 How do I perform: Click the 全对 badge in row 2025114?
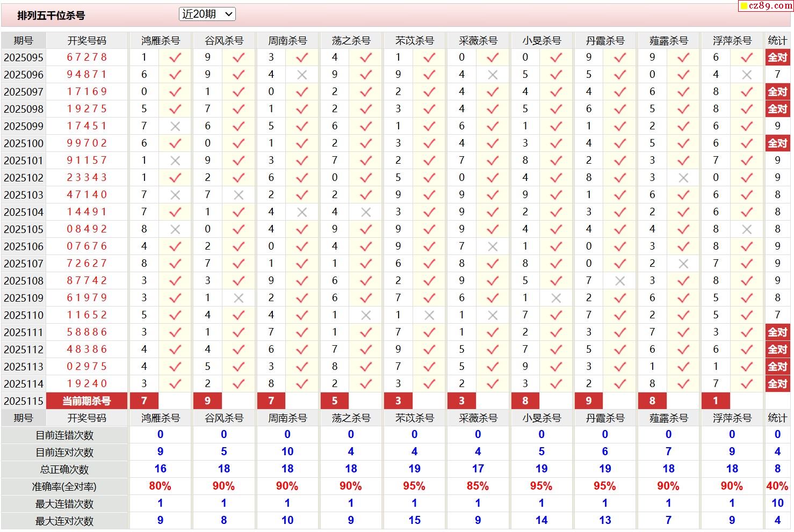777,384
